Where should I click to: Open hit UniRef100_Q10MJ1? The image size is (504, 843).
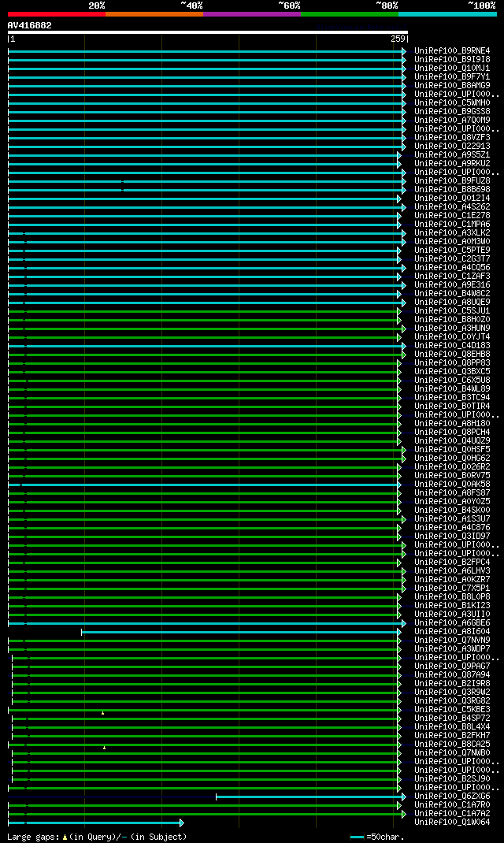click(452, 69)
